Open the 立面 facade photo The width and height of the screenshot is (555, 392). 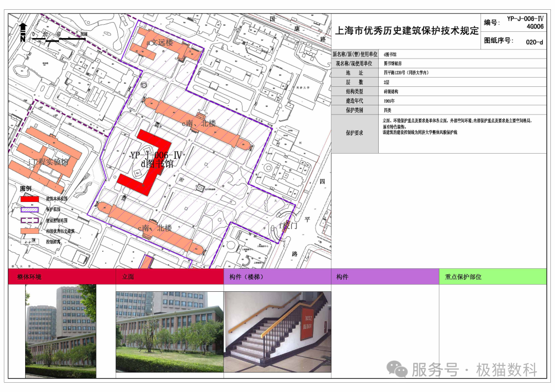pyautogui.click(x=170, y=332)
